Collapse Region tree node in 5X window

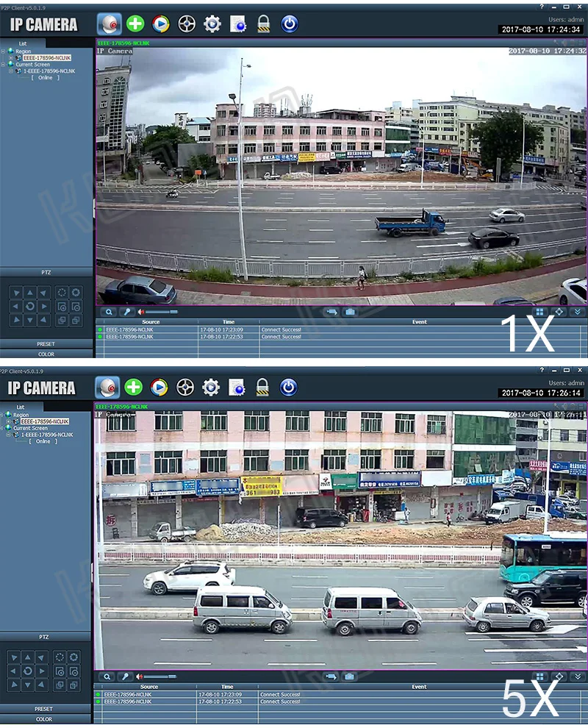[1, 415]
